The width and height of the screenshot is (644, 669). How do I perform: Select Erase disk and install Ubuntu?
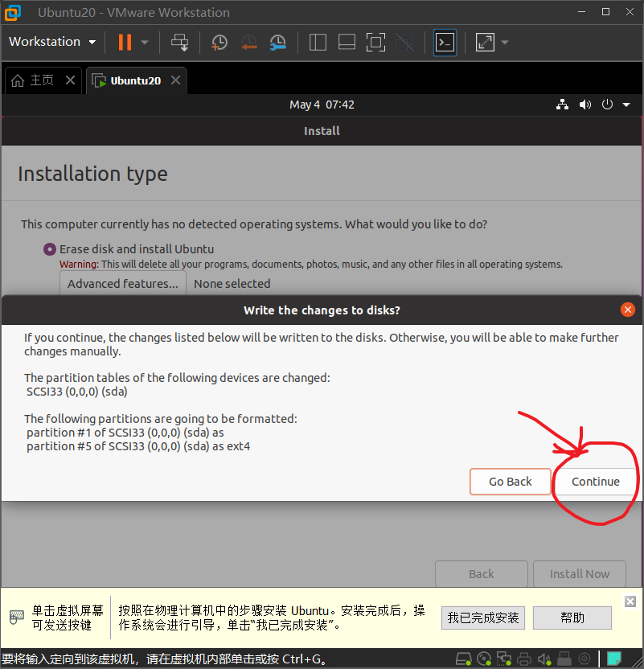[50, 249]
